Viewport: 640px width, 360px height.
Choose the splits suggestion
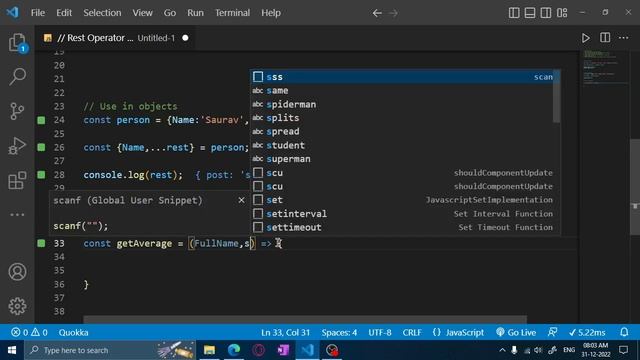tap(402, 118)
